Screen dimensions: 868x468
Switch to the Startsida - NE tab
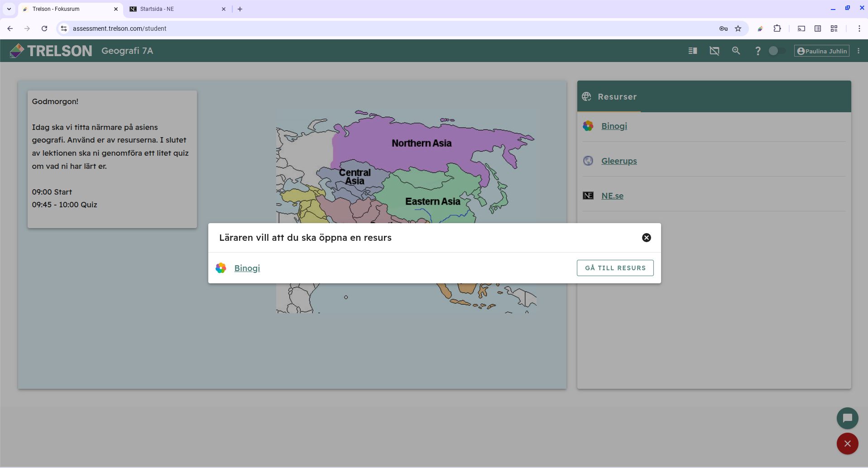(x=177, y=9)
